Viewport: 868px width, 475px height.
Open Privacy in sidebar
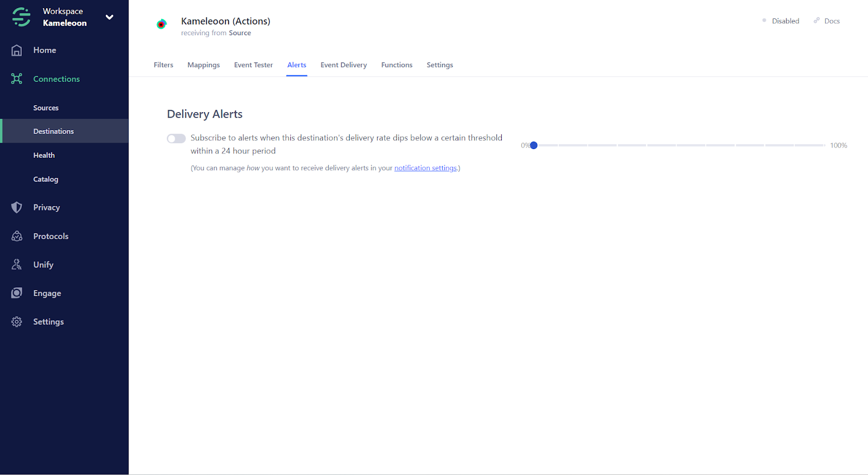point(46,208)
